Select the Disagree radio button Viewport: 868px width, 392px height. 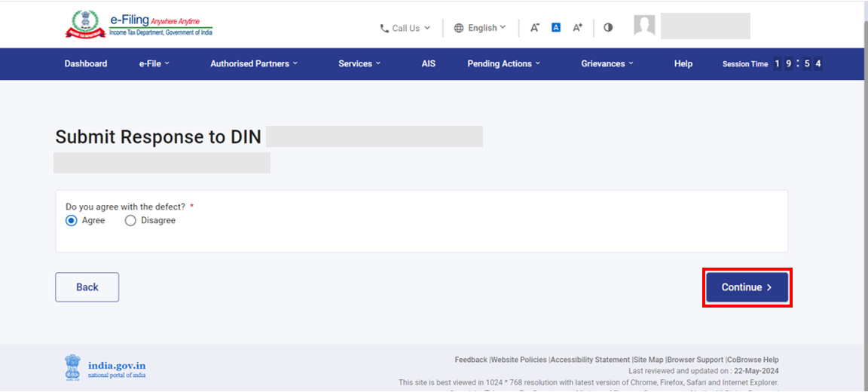click(x=130, y=221)
